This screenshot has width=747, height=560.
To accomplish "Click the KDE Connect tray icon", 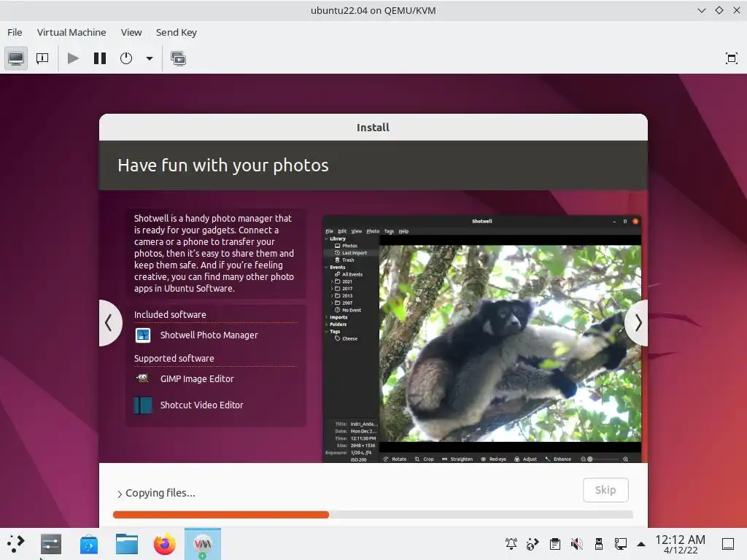I will 533,543.
